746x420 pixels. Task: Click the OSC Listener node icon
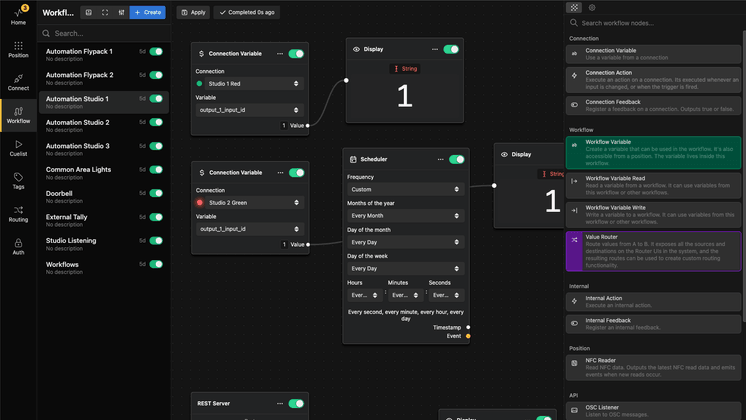pos(574,410)
